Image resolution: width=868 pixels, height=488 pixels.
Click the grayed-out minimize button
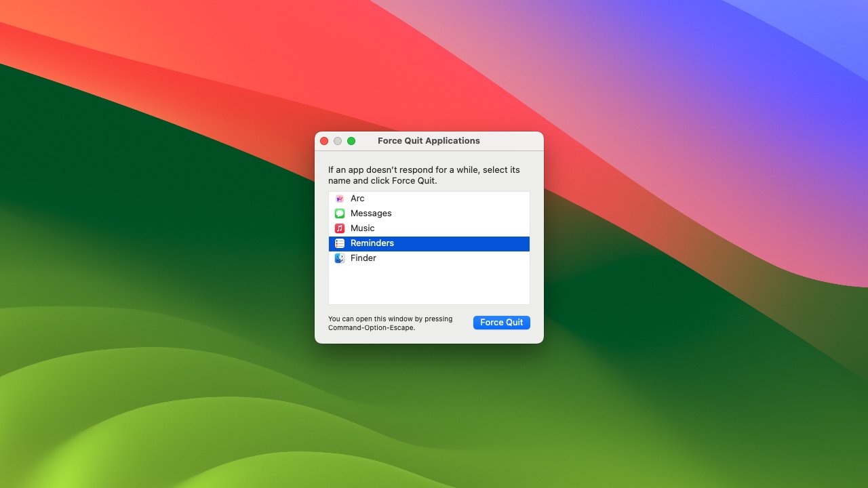coord(338,141)
